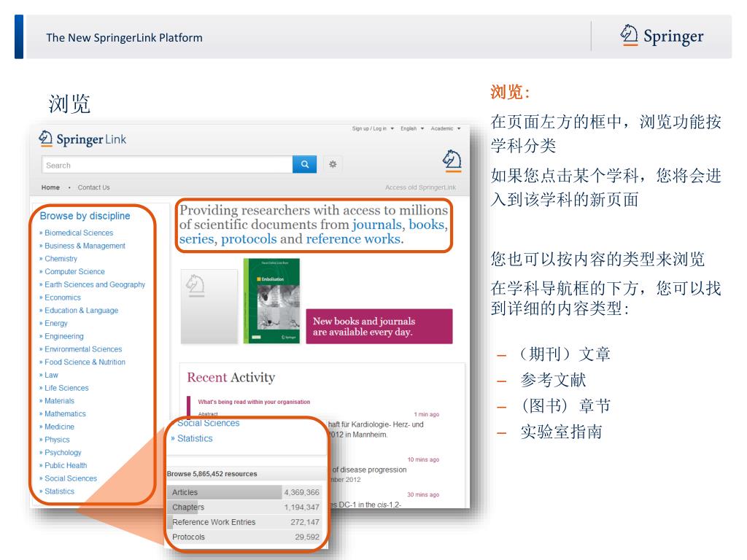Viewport: 747px width, 560px height.
Task: Filter by Protocols 29,592 row
Action: pos(245,537)
